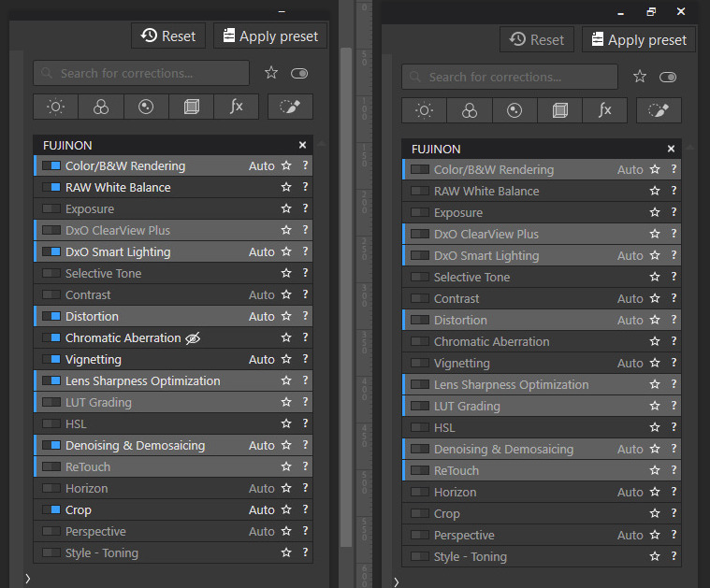Viewport: 710px width, 588px height.
Task: Click Reset button in left panel
Action: click(x=168, y=36)
